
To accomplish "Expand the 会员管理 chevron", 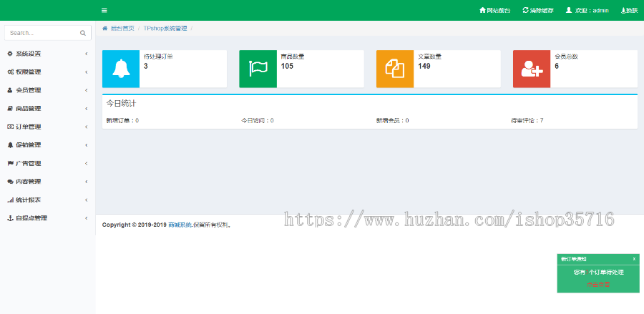I will coord(87,90).
